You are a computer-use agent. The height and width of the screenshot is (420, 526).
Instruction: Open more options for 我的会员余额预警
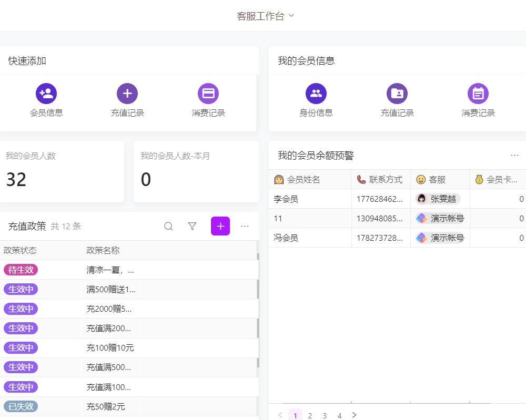(x=514, y=155)
